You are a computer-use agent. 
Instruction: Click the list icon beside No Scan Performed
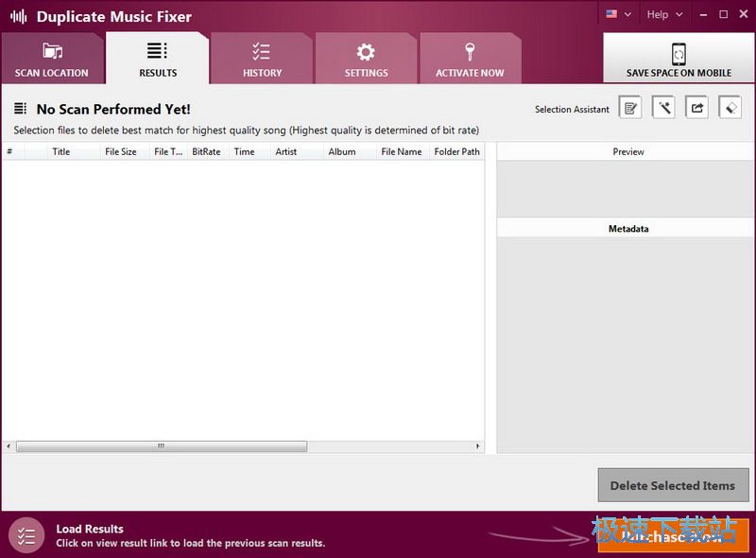(20, 109)
